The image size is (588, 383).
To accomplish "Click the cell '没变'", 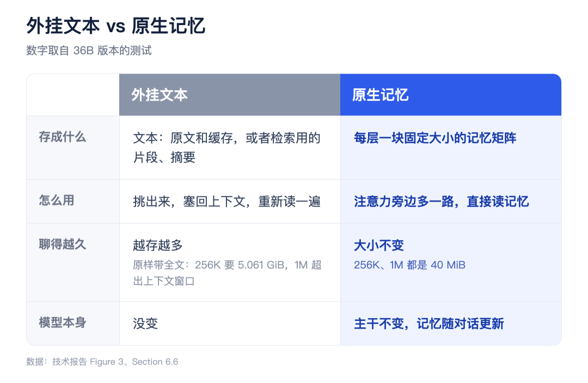I will [230, 324].
